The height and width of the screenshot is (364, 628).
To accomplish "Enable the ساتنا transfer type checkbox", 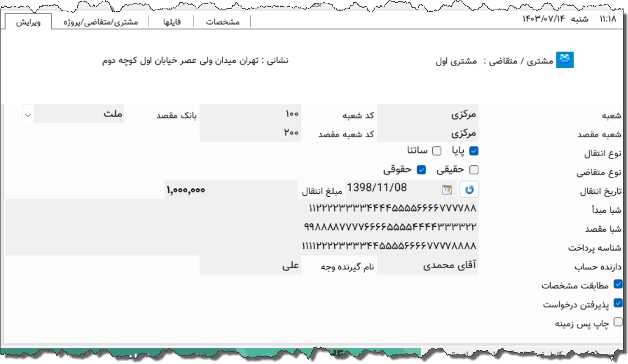I will [437, 150].
